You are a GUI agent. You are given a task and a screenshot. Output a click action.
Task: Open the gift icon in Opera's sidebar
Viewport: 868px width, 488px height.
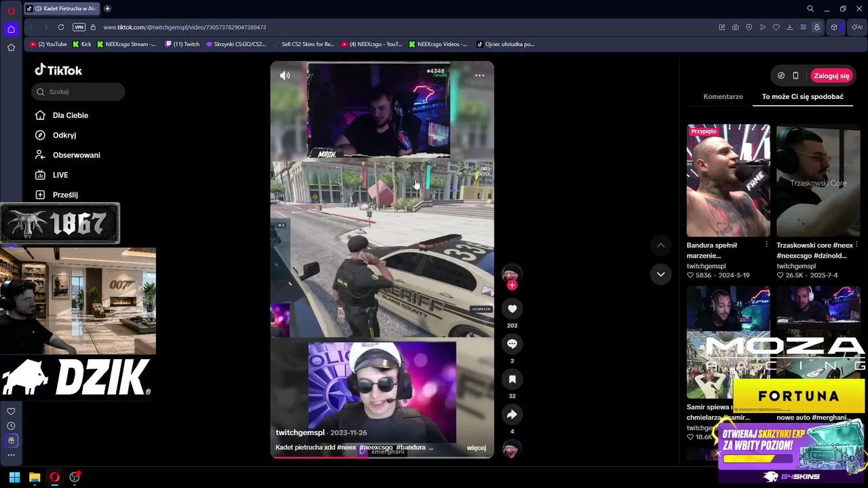[x=11, y=441]
